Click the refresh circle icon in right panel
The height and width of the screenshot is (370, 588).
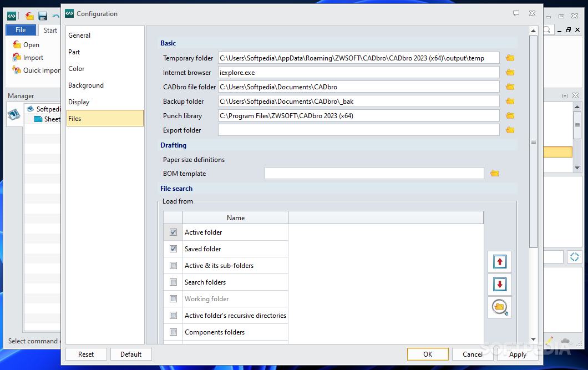574,257
